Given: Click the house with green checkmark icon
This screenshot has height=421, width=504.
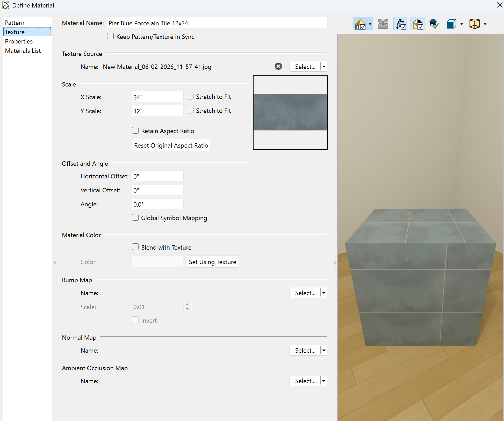Looking at the screenshot, I should coord(434,24).
